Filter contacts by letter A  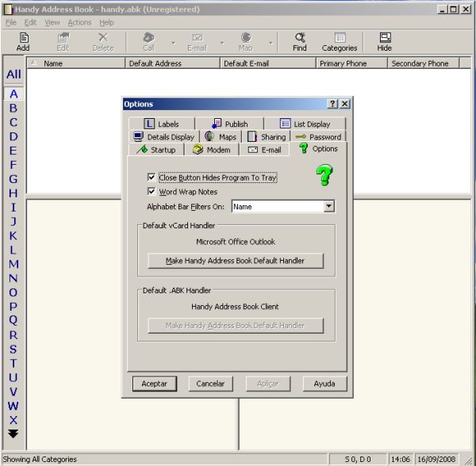(x=13, y=94)
